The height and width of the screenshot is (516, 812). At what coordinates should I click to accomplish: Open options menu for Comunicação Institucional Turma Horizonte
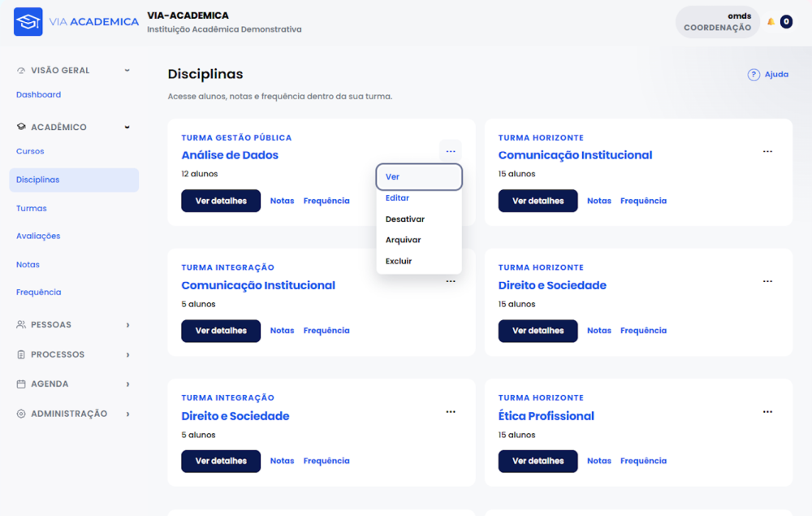pos(767,151)
